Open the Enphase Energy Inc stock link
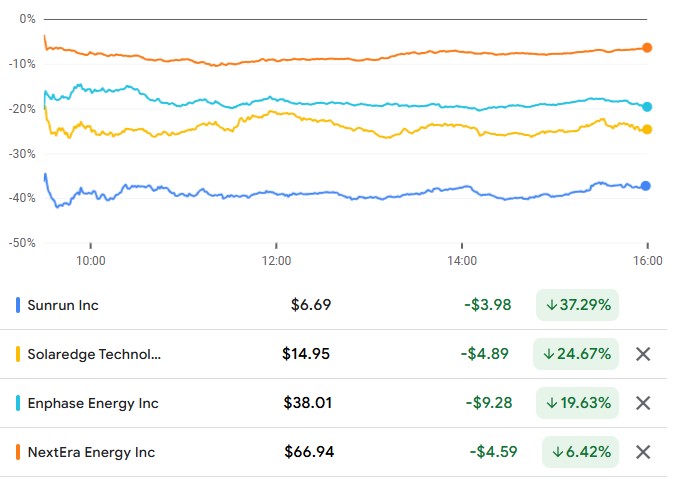Viewport: 676px width, 487px height. (93, 403)
